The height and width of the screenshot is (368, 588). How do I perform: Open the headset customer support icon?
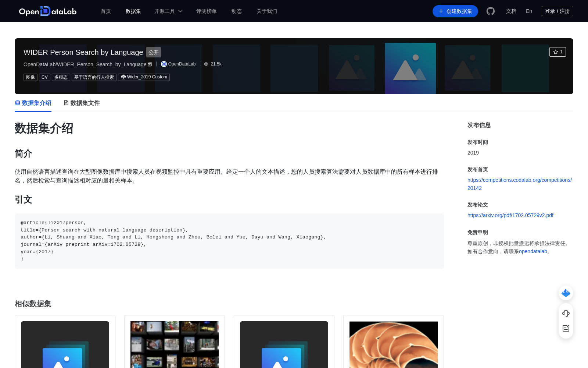tap(566, 314)
